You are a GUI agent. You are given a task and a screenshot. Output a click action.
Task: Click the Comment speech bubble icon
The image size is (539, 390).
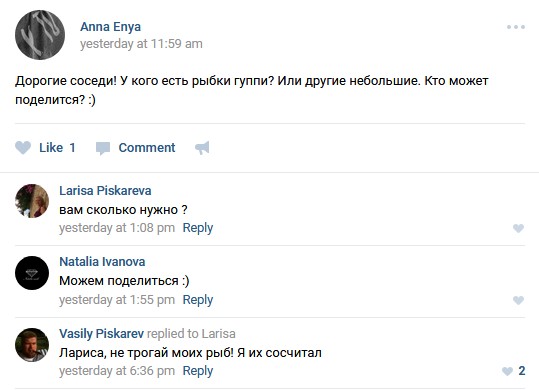103,148
